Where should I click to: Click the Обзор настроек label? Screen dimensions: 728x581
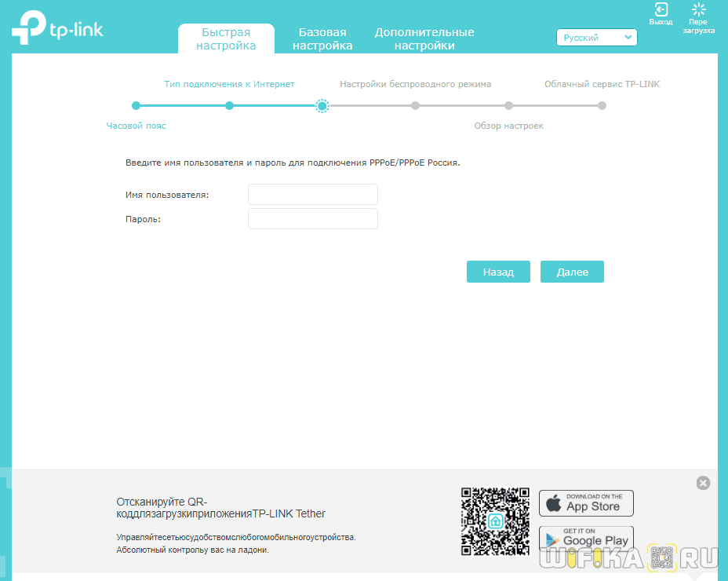509,126
